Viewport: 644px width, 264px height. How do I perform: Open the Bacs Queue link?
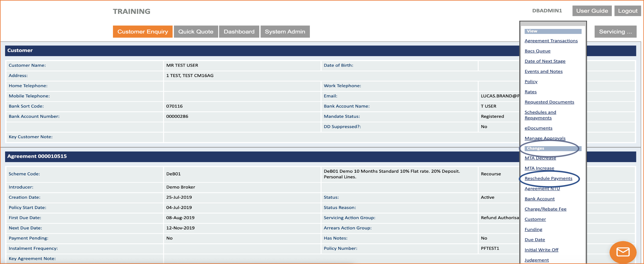[538, 51]
